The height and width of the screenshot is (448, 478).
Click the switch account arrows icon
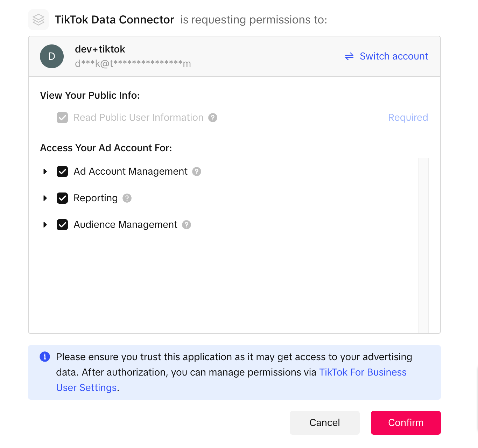(x=349, y=56)
